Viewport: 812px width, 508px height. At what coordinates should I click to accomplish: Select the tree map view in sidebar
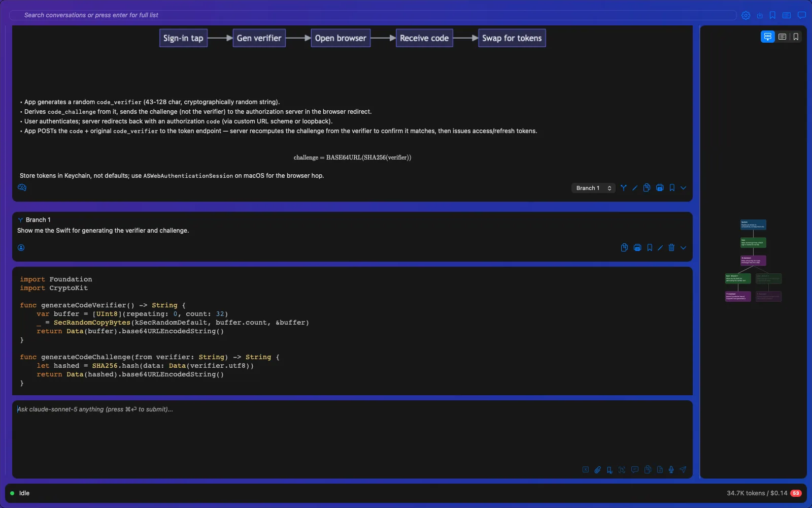pyautogui.click(x=767, y=37)
